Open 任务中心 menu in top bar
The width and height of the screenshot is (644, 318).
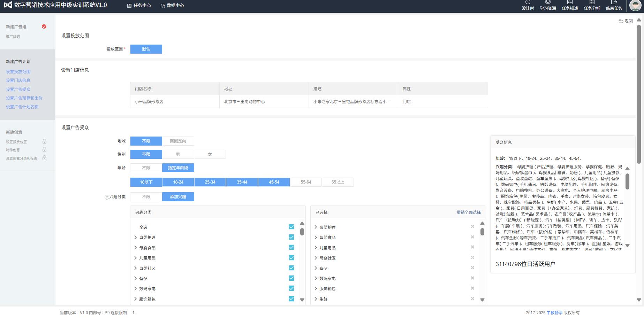tap(139, 6)
